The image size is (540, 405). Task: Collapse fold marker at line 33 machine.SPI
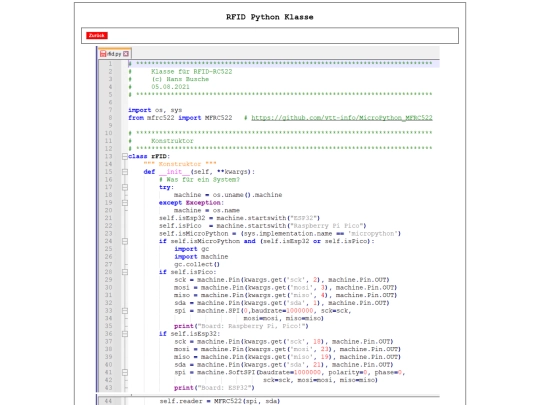pyautogui.click(x=125, y=311)
